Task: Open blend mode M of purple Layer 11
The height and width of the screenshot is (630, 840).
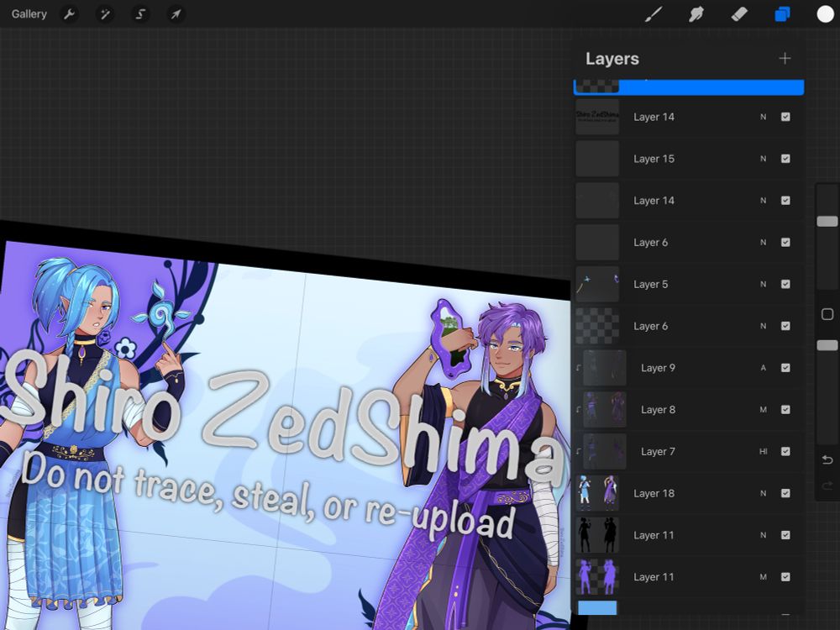Action: point(763,576)
